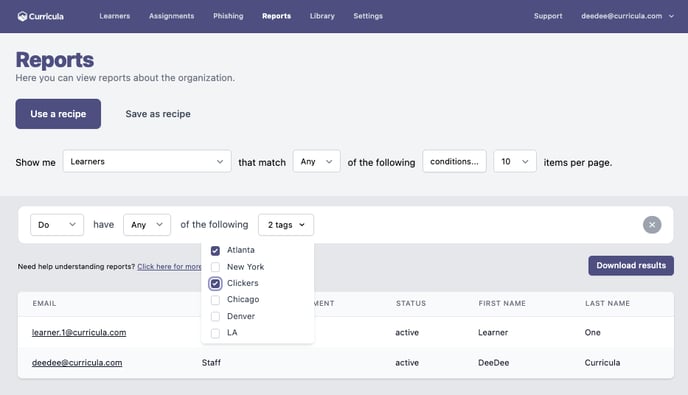Go to the Assignments nav tab
Viewport: 688px width, 395px height.
click(171, 16)
